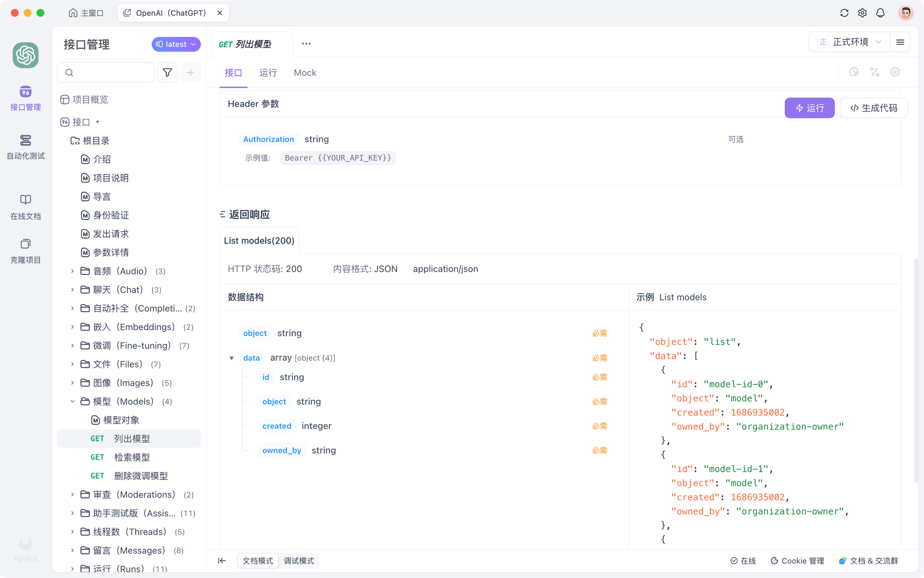This screenshot has width=924, height=578.
Task: Expand the 聊天 (Chat) folder
Action: point(73,289)
